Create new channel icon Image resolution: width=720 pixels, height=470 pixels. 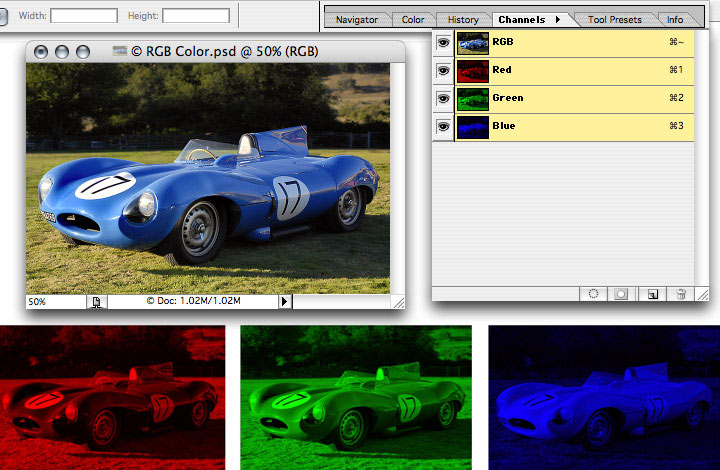tap(652, 294)
